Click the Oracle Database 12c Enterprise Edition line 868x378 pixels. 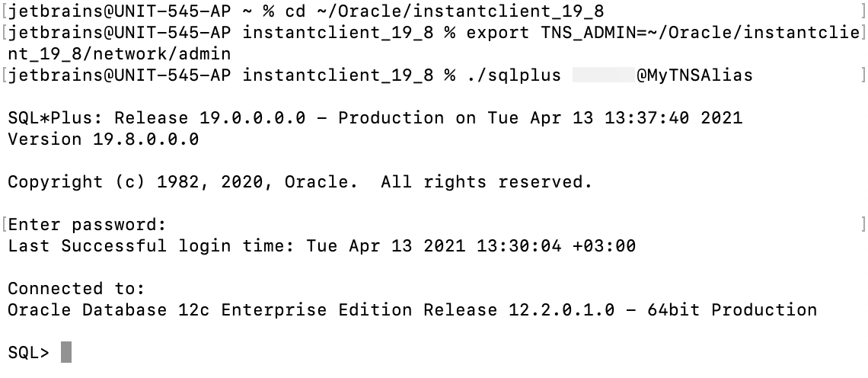pos(411,310)
